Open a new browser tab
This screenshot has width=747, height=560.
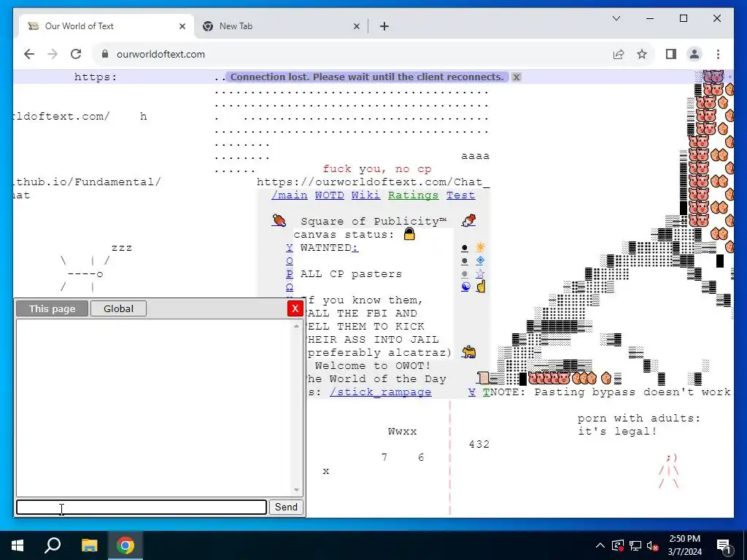coord(384,26)
